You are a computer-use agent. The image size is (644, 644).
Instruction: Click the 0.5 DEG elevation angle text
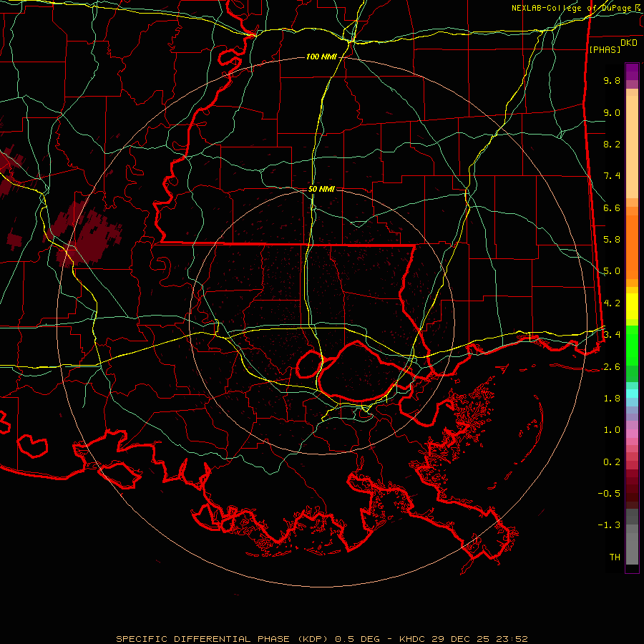(357, 639)
